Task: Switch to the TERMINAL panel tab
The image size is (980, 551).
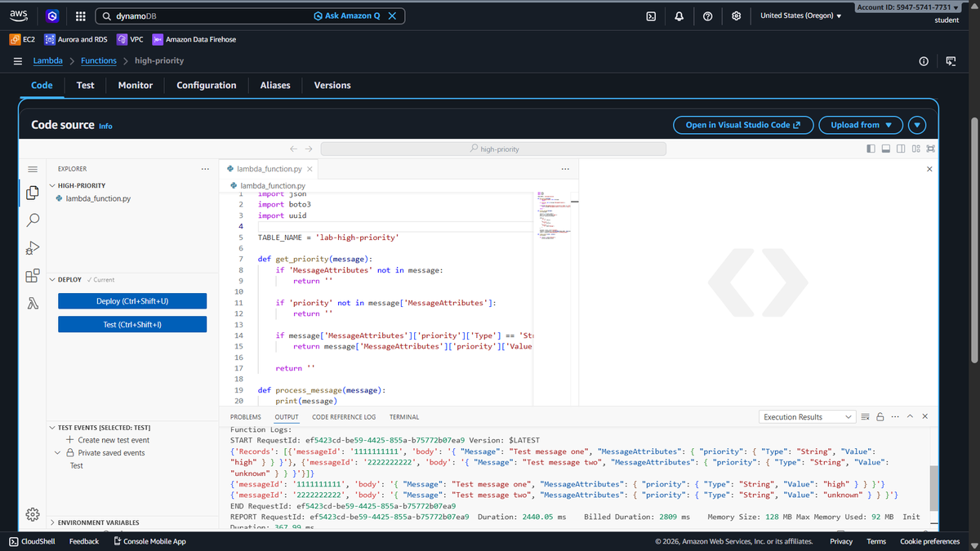Action: (404, 416)
